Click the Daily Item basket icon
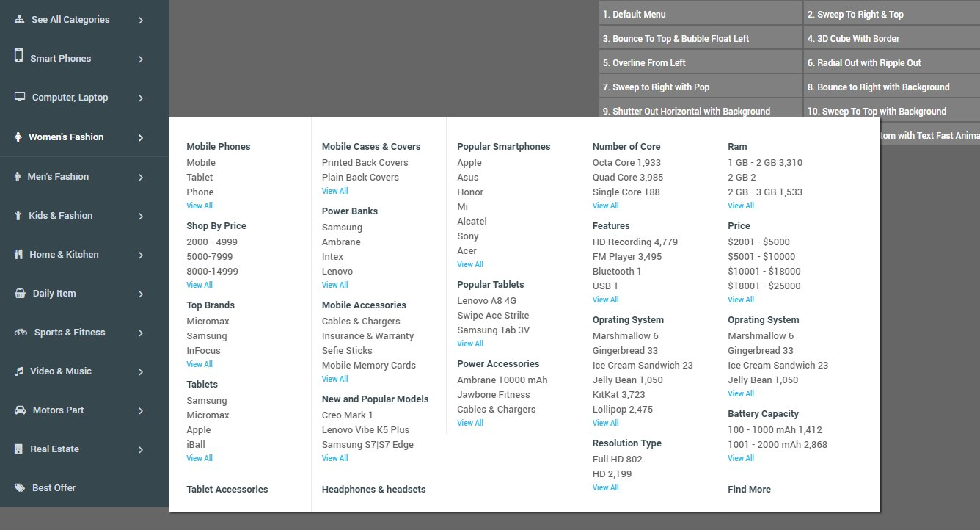 [x=18, y=293]
